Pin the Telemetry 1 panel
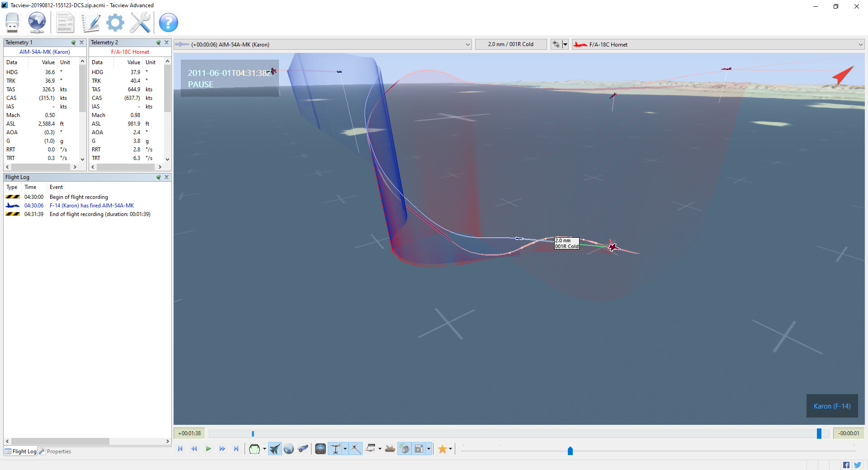Viewport: 868px width, 470px height. coord(73,42)
